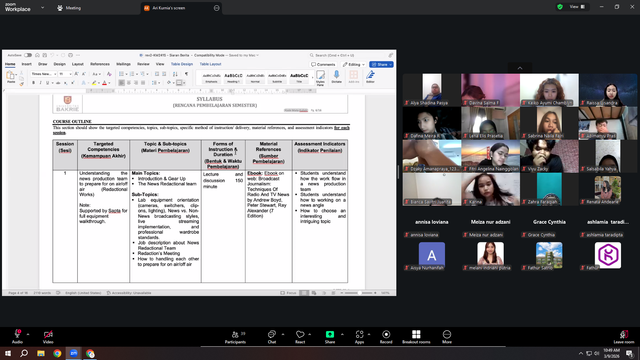Viewport: 640px width, 360px height.
Task: Click the Share button in Word
Action: click(x=381, y=64)
